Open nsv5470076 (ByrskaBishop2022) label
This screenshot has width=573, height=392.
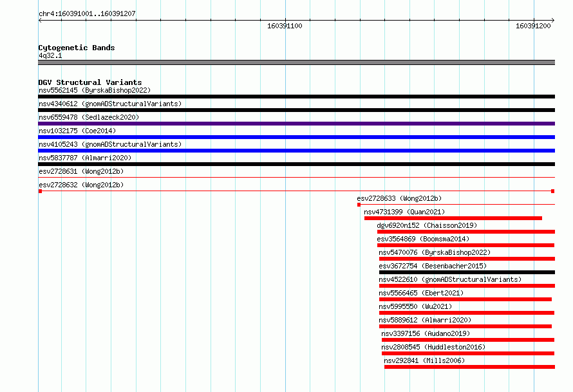point(435,252)
